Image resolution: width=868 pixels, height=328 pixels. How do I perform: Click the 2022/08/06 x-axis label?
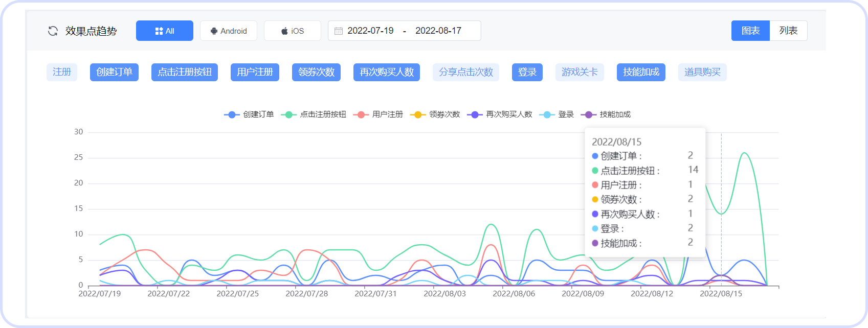tap(514, 294)
